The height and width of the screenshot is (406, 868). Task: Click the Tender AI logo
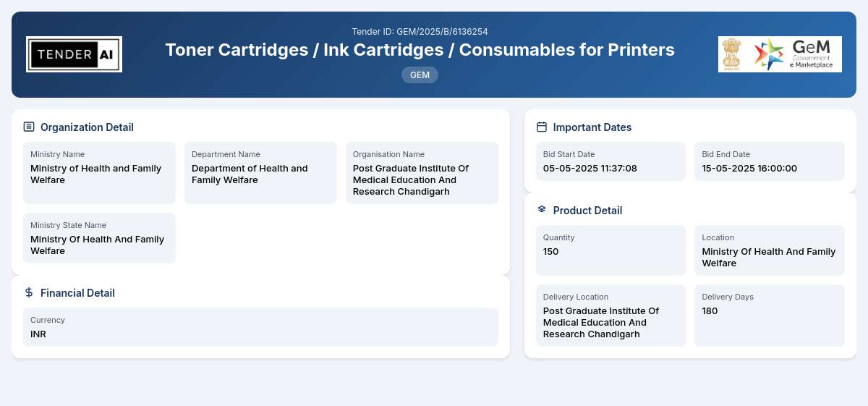click(74, 54)
